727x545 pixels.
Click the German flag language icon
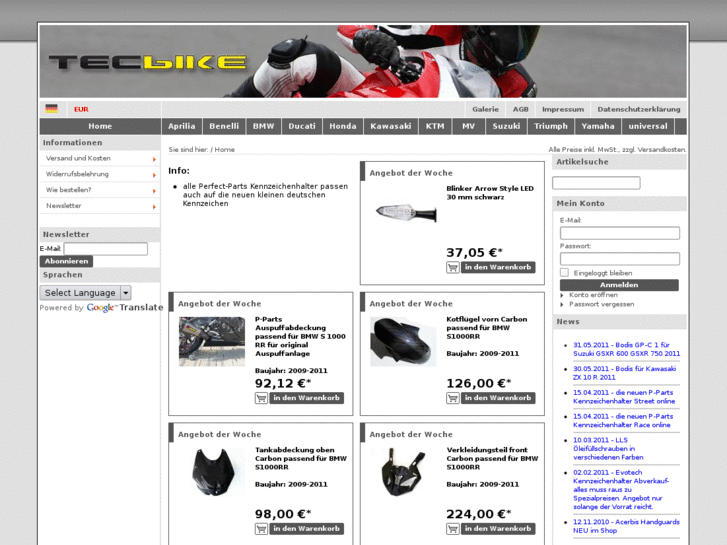tap(51, 109)
